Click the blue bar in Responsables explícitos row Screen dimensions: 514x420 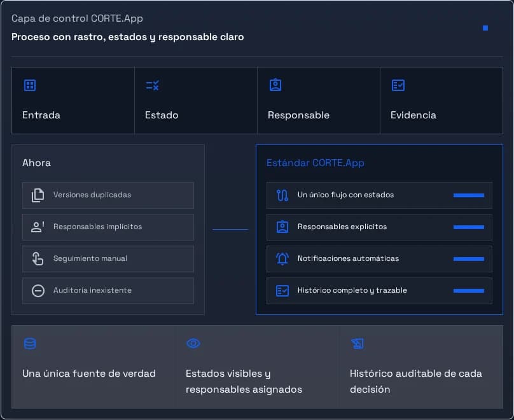point(469,227)
